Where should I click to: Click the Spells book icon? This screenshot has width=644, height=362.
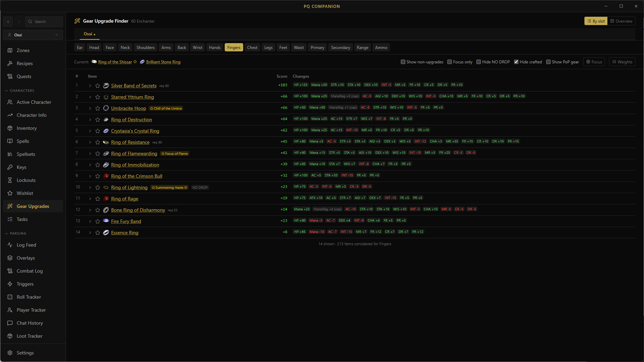pos(10,141)
